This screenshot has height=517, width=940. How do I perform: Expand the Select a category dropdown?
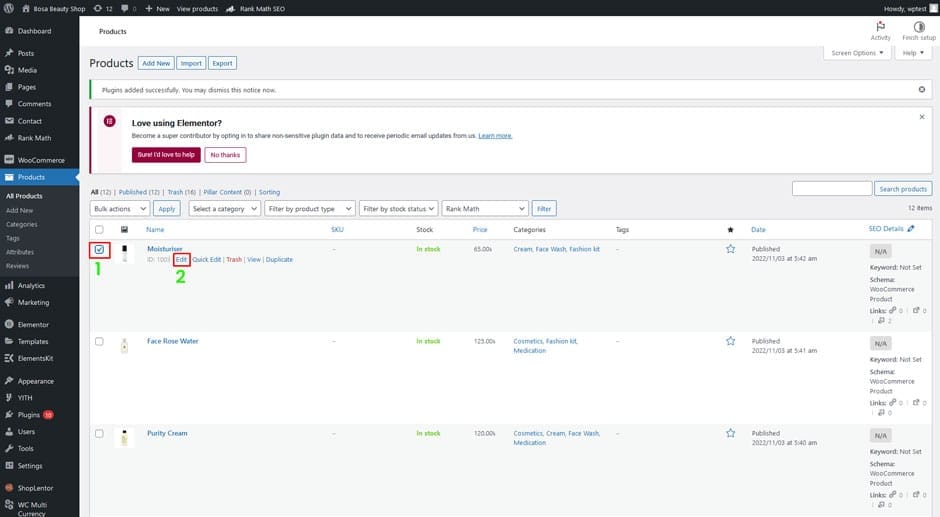(x=222, y=208)
